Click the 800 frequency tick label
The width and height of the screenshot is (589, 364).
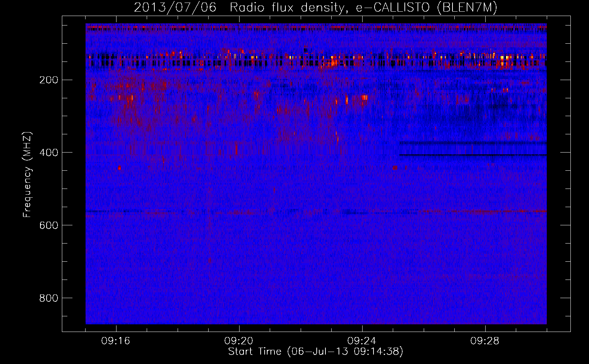tap(48, 298)
